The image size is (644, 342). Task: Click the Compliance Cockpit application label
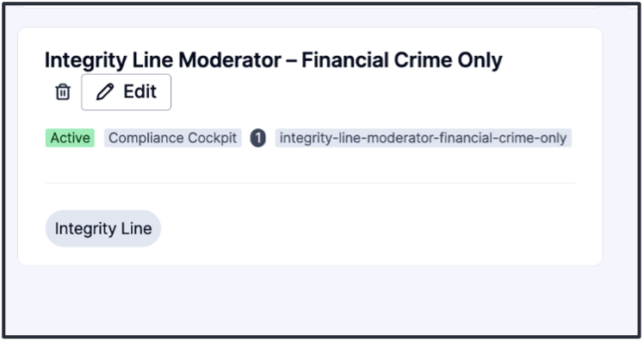pos(172,138)
